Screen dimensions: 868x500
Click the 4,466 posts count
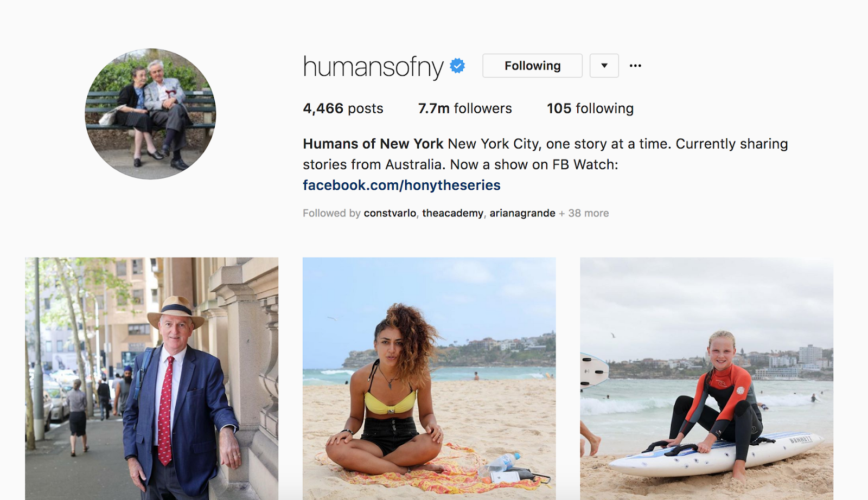coord(343,108)
